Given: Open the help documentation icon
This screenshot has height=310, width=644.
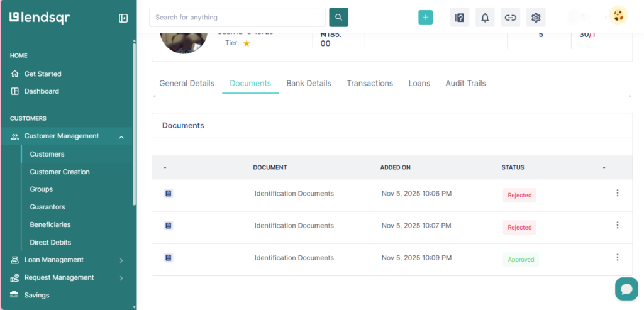Looking at the screenshot, I should tap(460, 18).
